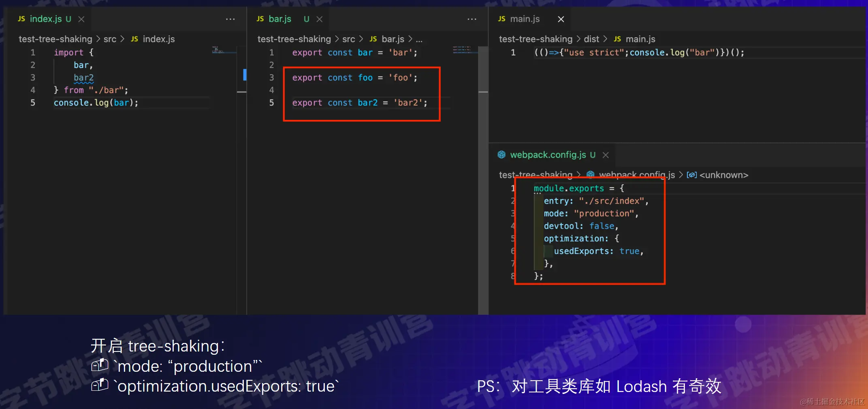
Task: Click the vertical scrollbar of bar.js editor
Action: (483, 180)
